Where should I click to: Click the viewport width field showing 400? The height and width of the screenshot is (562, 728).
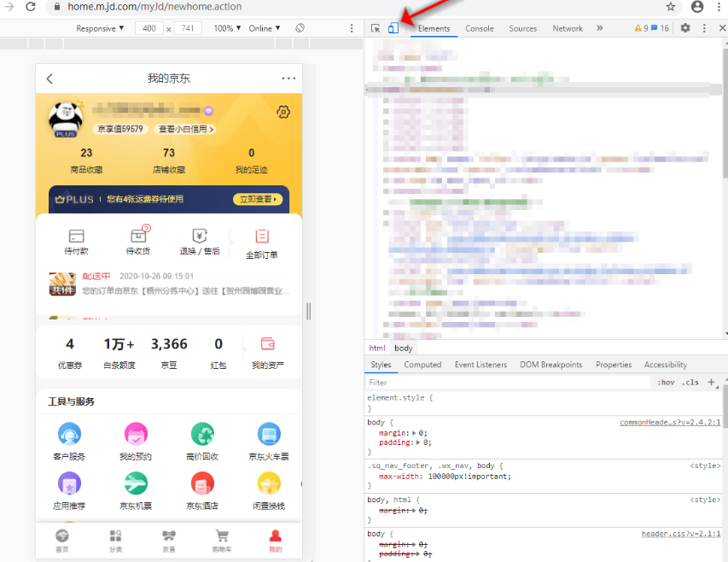tap(149, 28)
